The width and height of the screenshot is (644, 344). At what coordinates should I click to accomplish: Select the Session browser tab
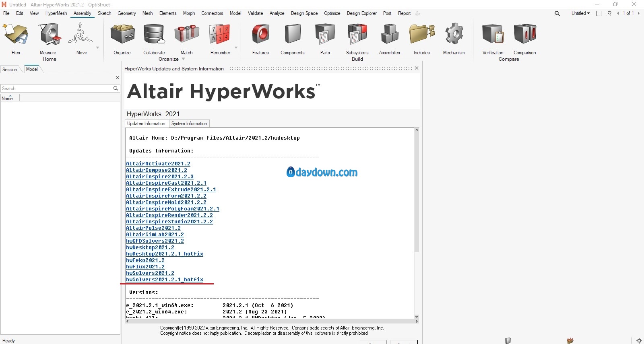(10, 70)
